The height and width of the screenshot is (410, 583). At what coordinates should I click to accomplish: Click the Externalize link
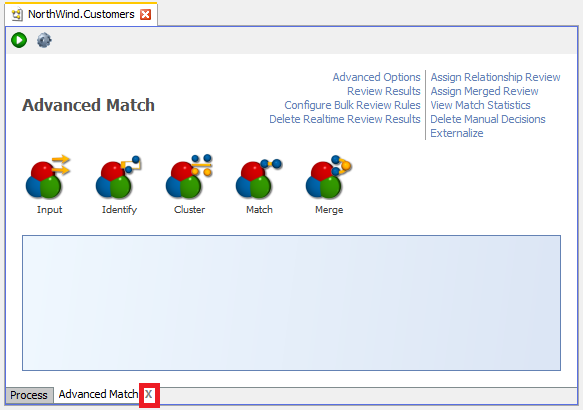click(x=457, y=133)
